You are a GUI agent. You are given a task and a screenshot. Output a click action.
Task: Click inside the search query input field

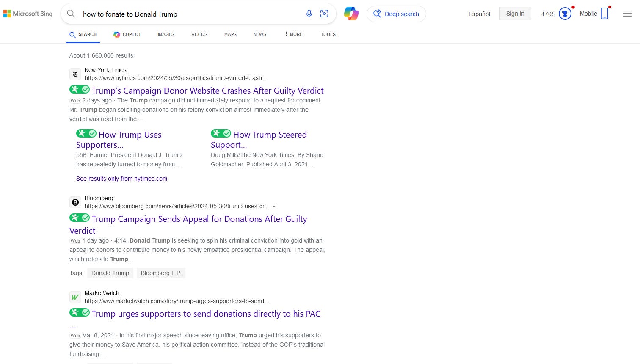click(190, 14)
